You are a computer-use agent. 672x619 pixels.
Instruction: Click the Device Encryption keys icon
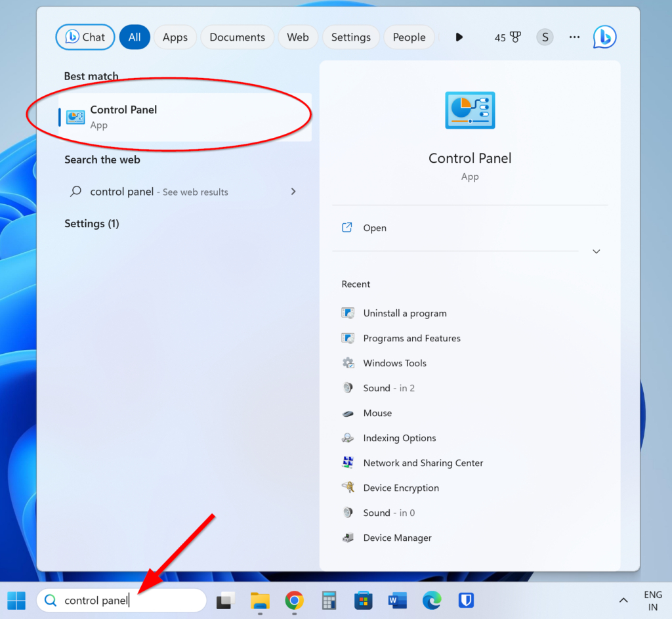click(348, 487)
